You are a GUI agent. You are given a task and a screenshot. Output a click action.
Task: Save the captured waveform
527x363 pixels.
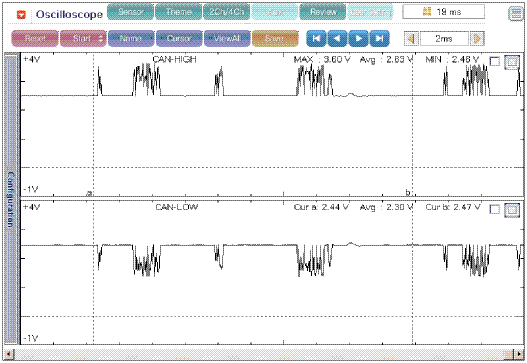coord(275,38)
